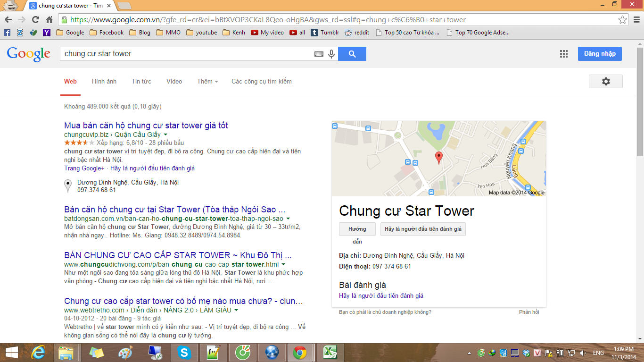Click the Phản hồi link
644x362 pixels.
point(529,312)
